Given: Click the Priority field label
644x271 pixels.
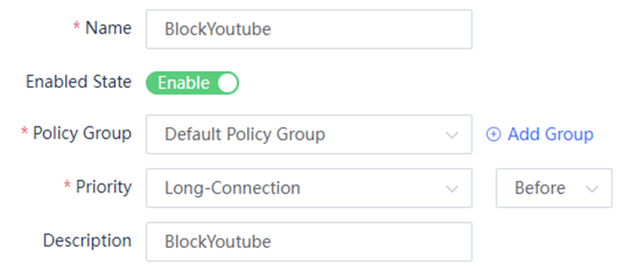Looking at the screenshot, I should pos(104,187).
